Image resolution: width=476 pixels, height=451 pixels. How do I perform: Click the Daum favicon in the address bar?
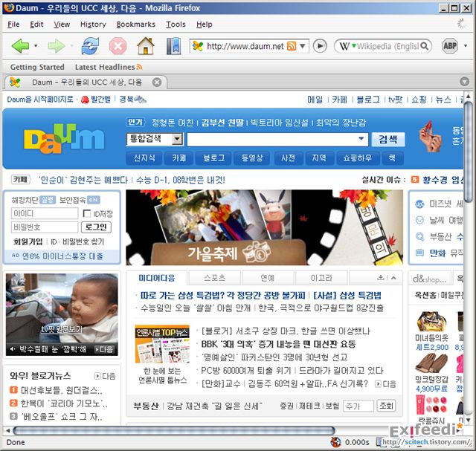click(x=198, y=46)
